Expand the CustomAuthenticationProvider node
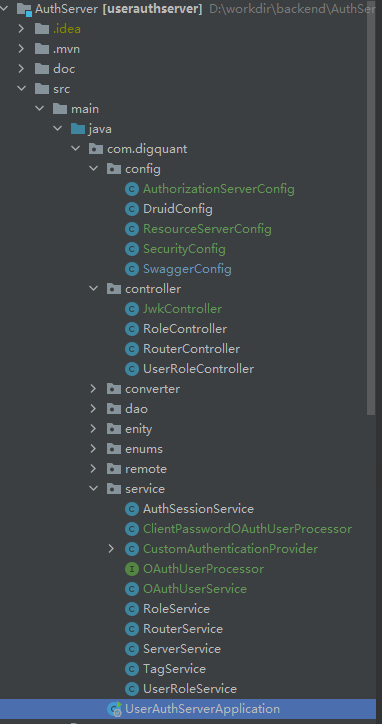 (111, 549)
